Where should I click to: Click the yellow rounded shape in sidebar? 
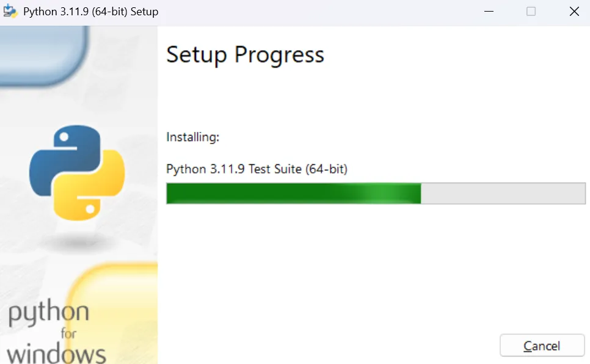(113, 313)
